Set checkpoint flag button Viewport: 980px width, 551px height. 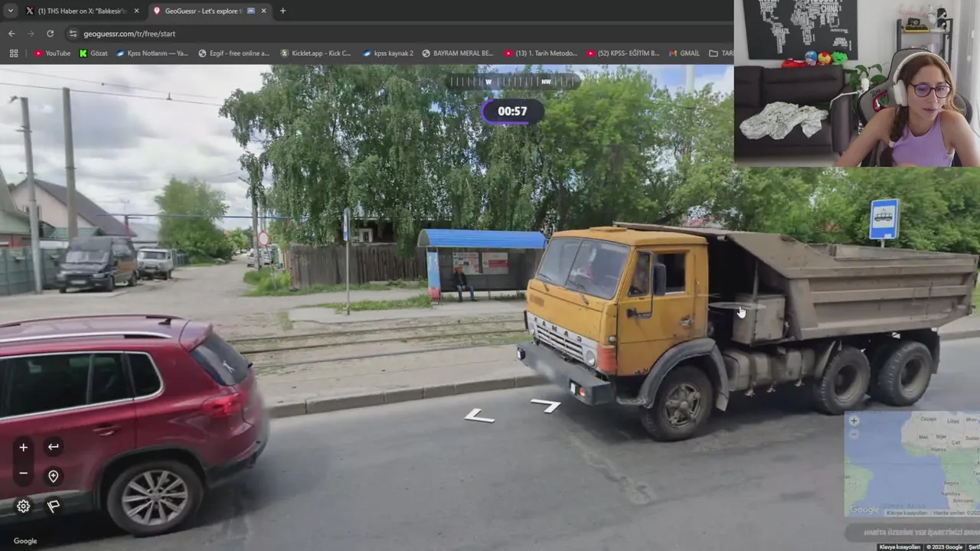[x=53, y=506]
